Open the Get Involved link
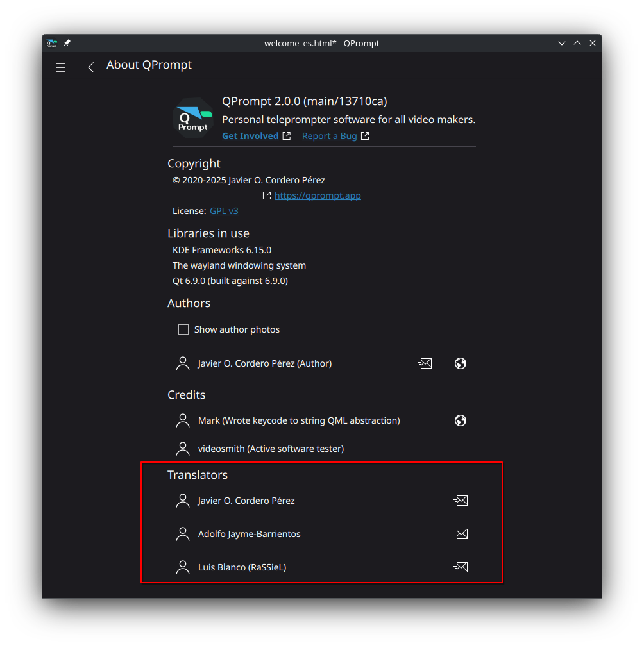The image size is (644, 648). point(250,136)
